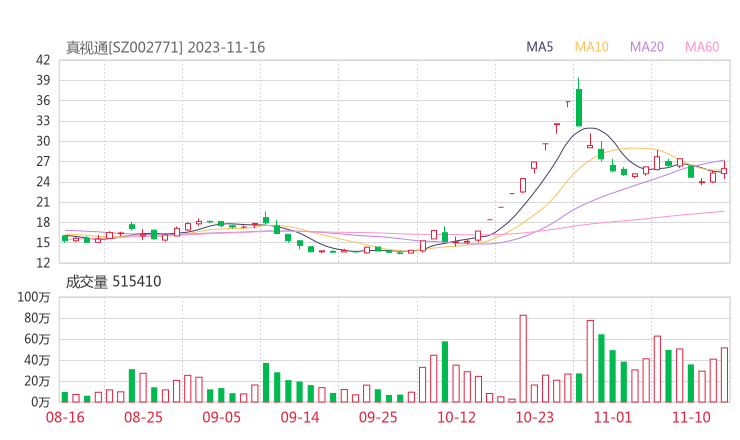Viewport: 740px width, 440px height.
Task: Click the 09-14 date axis label
Action: click(300, 417)
